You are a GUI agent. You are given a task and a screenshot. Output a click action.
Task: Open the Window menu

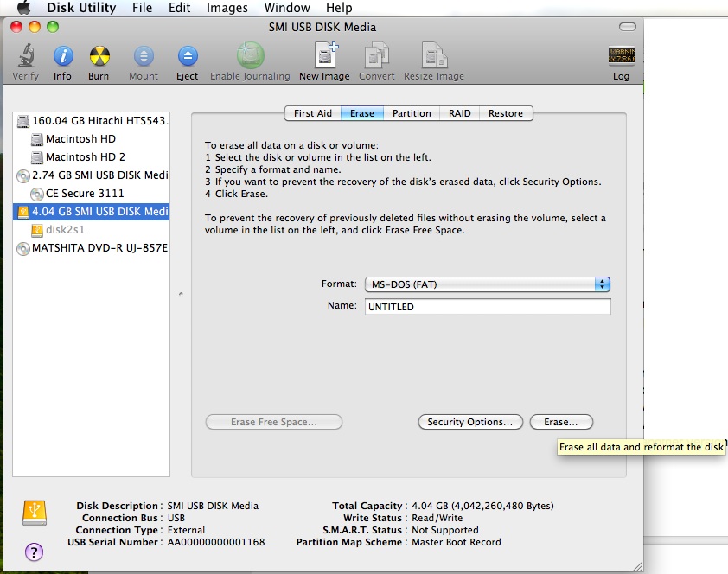pyautogui.click(x=287, y=8)
